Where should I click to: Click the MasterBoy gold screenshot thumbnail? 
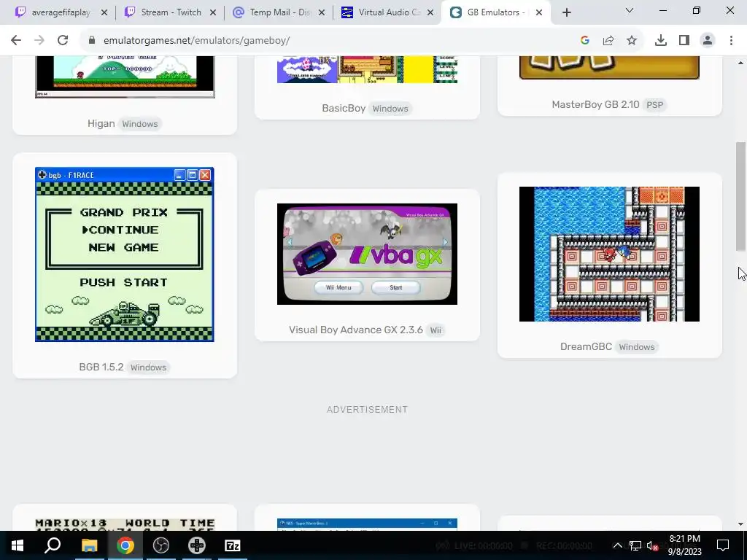pos(609,68)
